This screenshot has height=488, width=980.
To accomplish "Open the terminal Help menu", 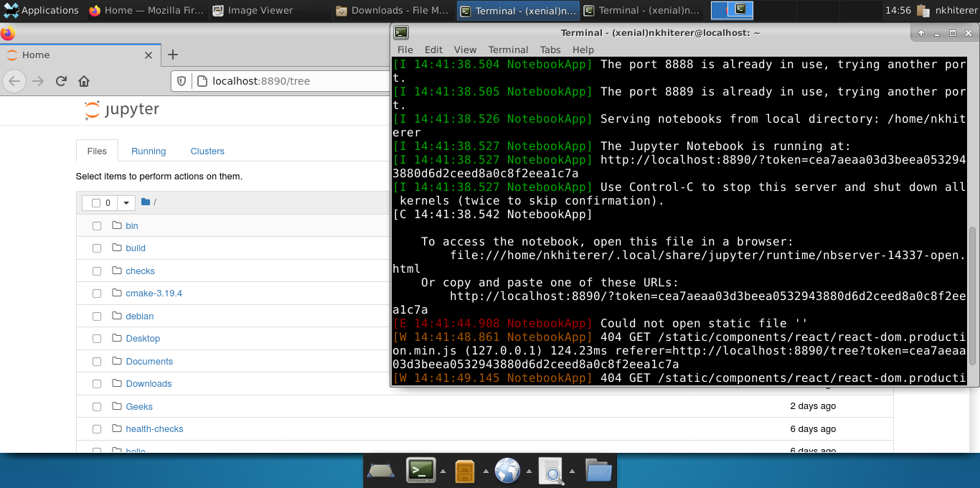I will (x=583, y=50).
